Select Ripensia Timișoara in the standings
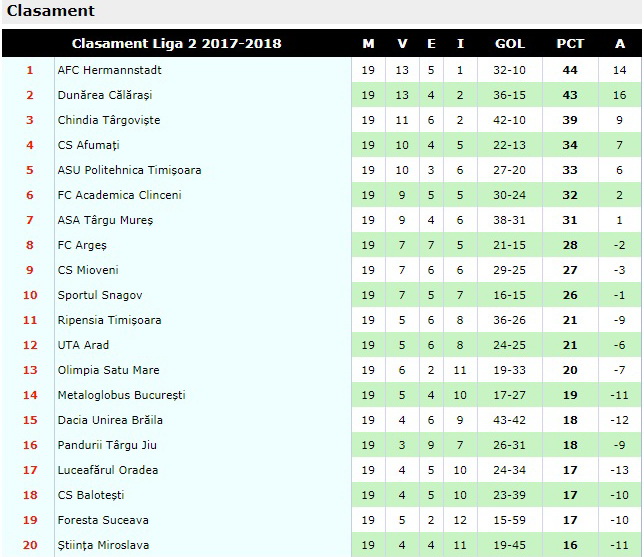The height and width of the screenshot is (557, 644). [109, 320]
